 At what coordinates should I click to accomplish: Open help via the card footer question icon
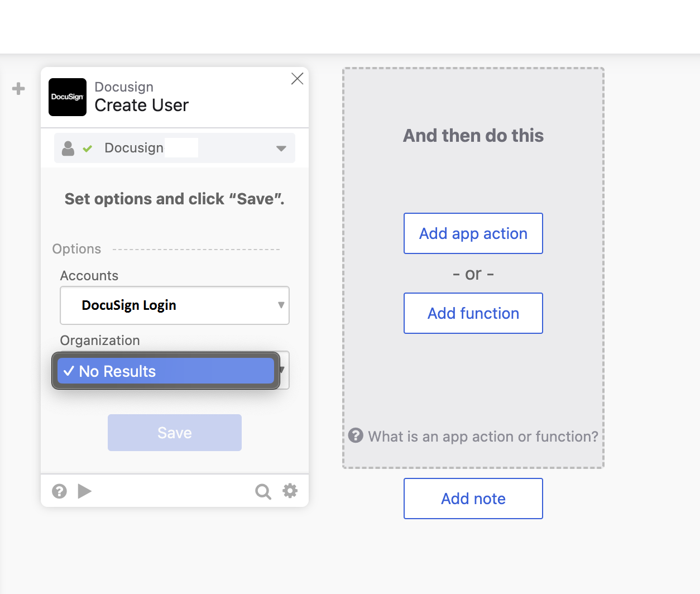tap(59, 491)
